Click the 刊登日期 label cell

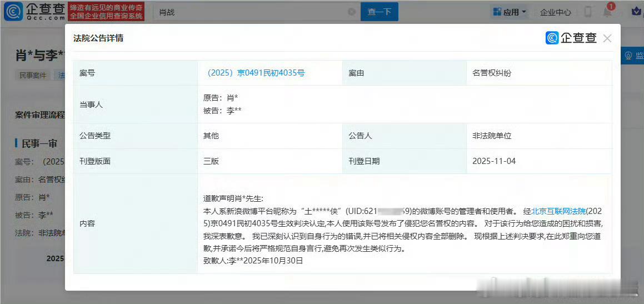tap(405, 161)
